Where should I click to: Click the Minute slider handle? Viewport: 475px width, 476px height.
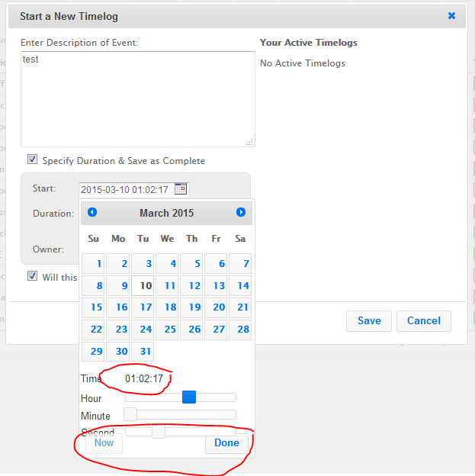click(130, 414)
